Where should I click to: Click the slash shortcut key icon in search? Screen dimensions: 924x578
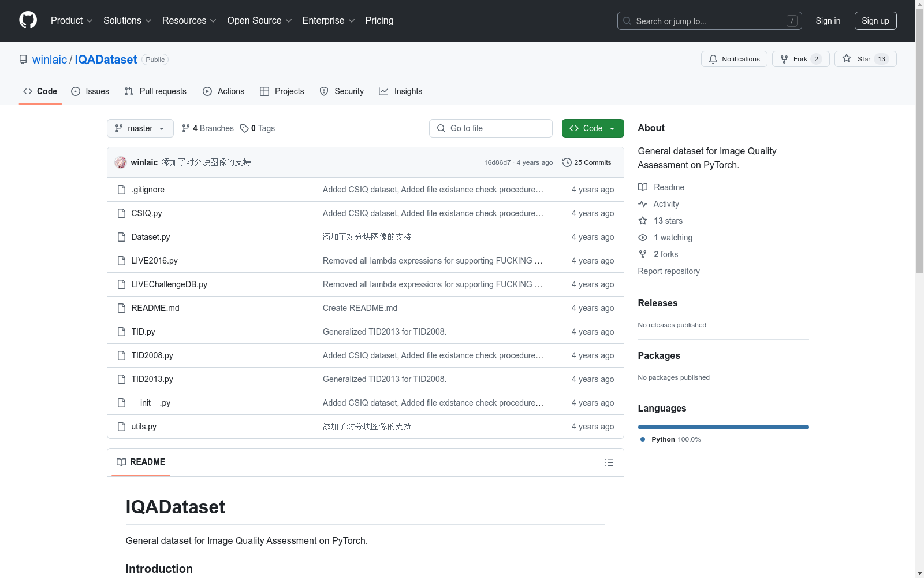792,21
